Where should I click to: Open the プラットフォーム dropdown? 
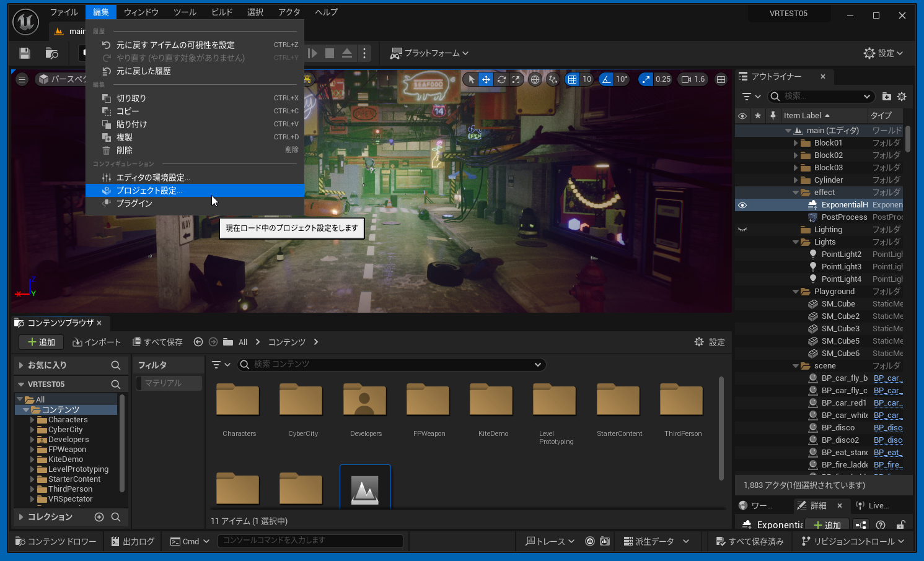coord(429,53)
